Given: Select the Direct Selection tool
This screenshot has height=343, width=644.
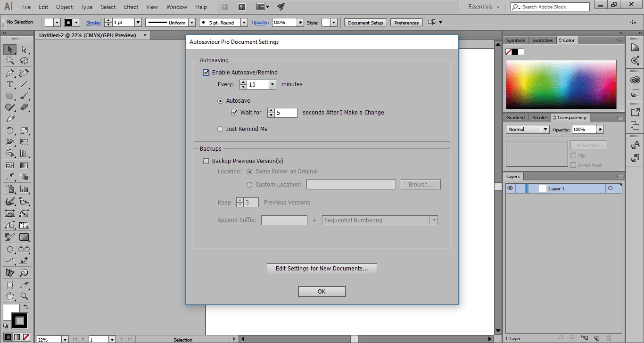Looking at the screenshot, I should (24, 49).
